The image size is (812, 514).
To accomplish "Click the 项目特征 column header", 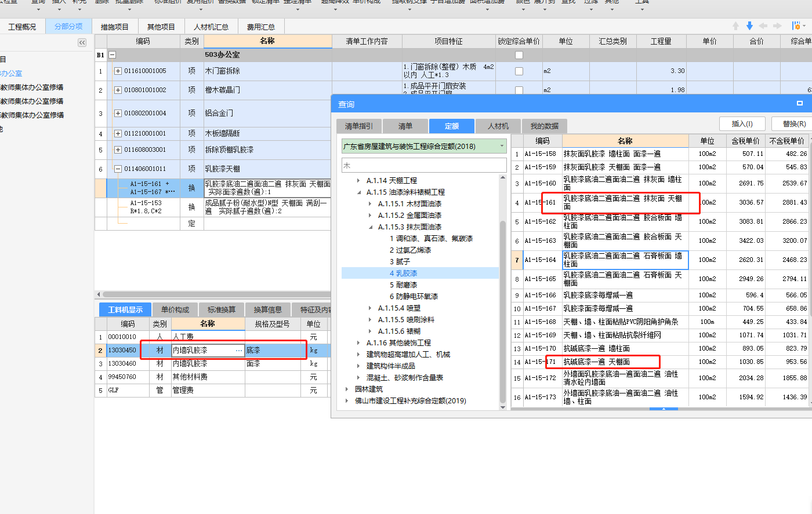I will (448, 41).
